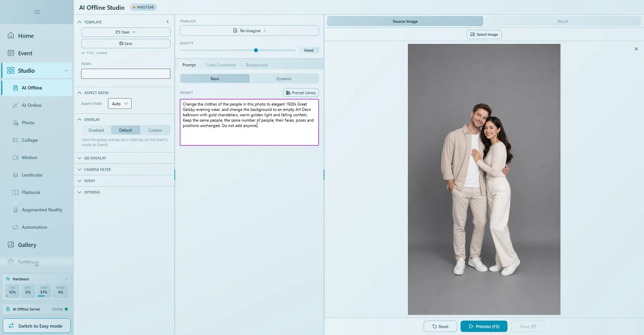
Task: Open the Re-Imagine template selector
Action: click(x=249, y=31)
